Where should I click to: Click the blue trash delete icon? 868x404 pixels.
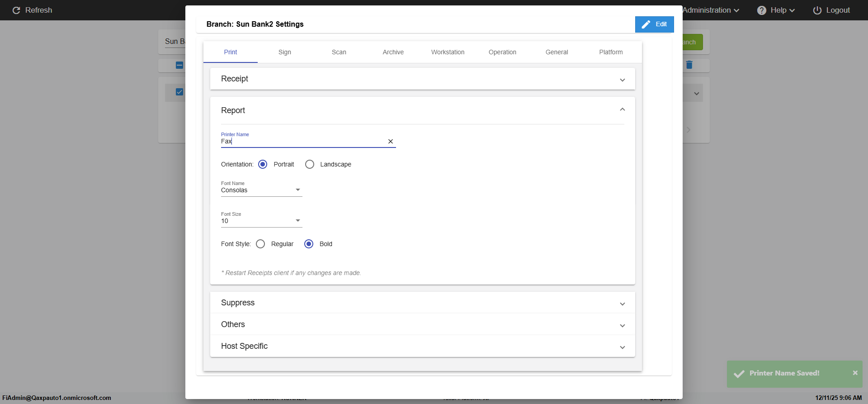coord(689,65)
